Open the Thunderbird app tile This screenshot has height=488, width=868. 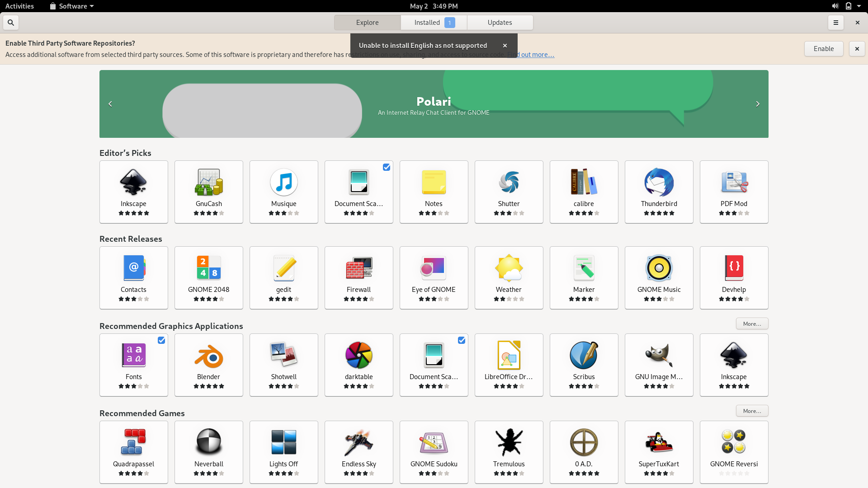(659, 192)
